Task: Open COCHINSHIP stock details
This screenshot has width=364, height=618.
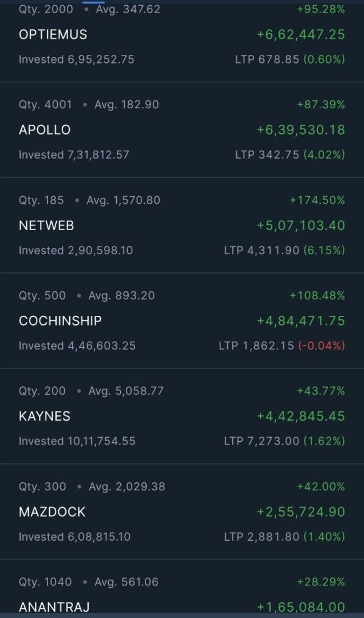Action: 60,321
